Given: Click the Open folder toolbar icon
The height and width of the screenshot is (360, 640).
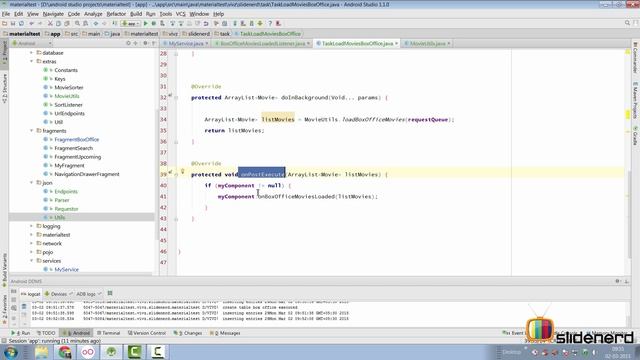Looking at the screenshot, I should (x=5, y=24).
